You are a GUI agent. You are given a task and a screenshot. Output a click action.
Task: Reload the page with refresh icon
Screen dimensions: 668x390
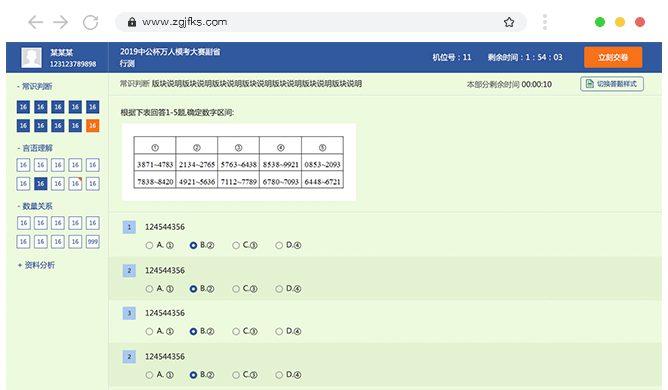tap(90, 22)
